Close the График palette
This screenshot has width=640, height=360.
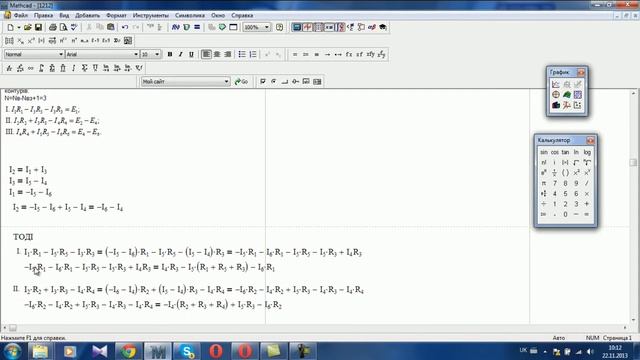[x=581, y=72]
